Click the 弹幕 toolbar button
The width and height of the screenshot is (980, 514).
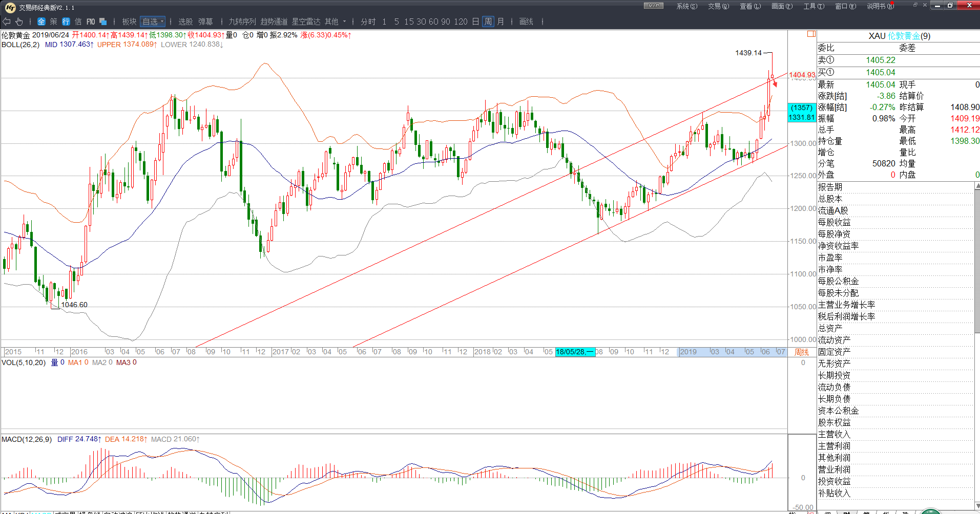pyautogui.click(x=205, y=22)
